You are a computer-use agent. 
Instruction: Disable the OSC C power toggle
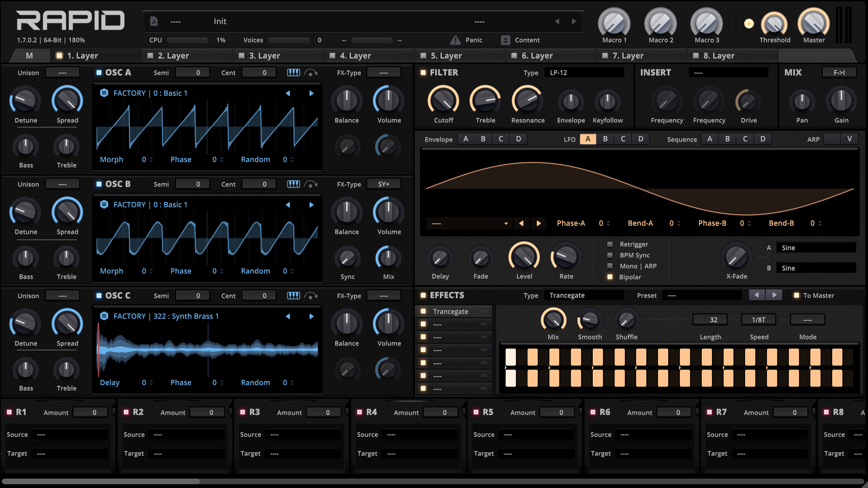pos(99,295)
